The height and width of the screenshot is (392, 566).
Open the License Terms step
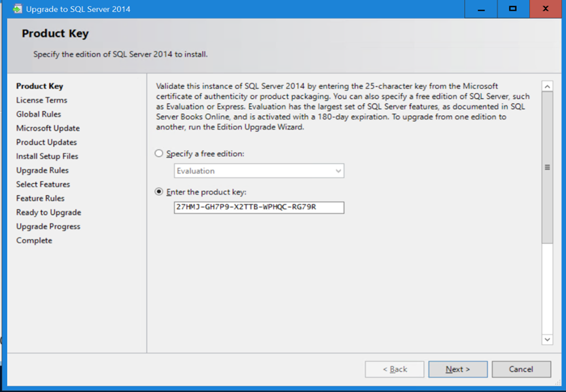[41, 100]
